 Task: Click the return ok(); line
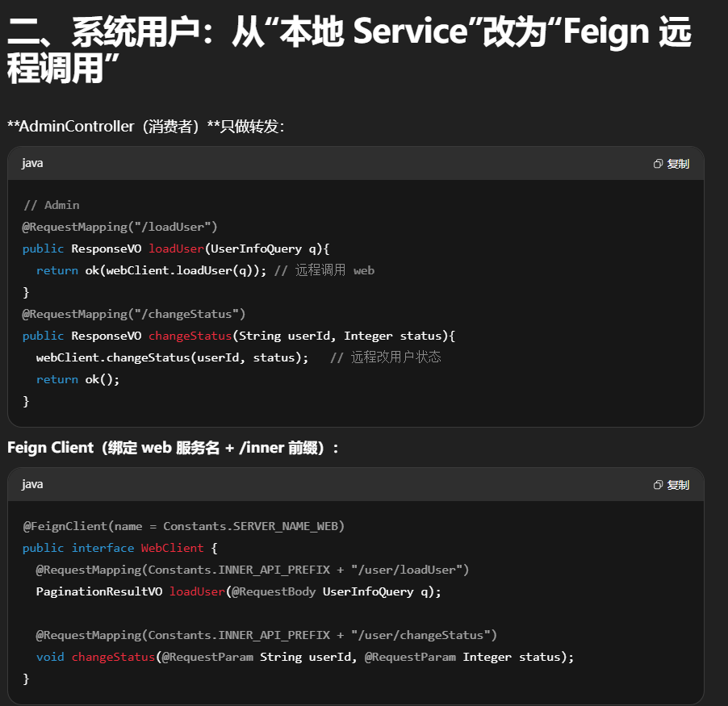point(77,379)
